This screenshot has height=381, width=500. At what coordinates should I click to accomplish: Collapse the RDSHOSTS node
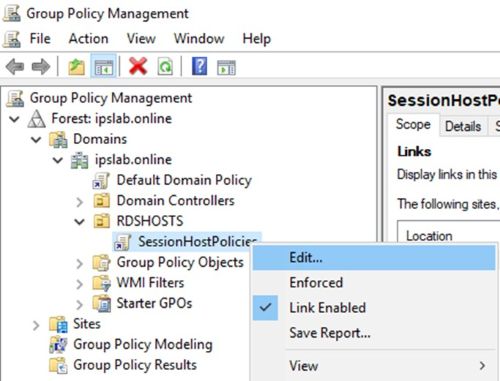(x=79, y=222)
